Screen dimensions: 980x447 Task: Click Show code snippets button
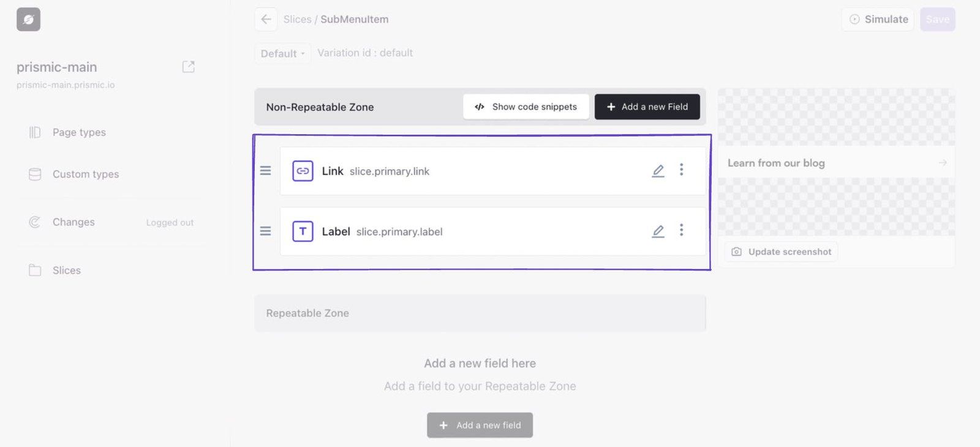[526, 107]
